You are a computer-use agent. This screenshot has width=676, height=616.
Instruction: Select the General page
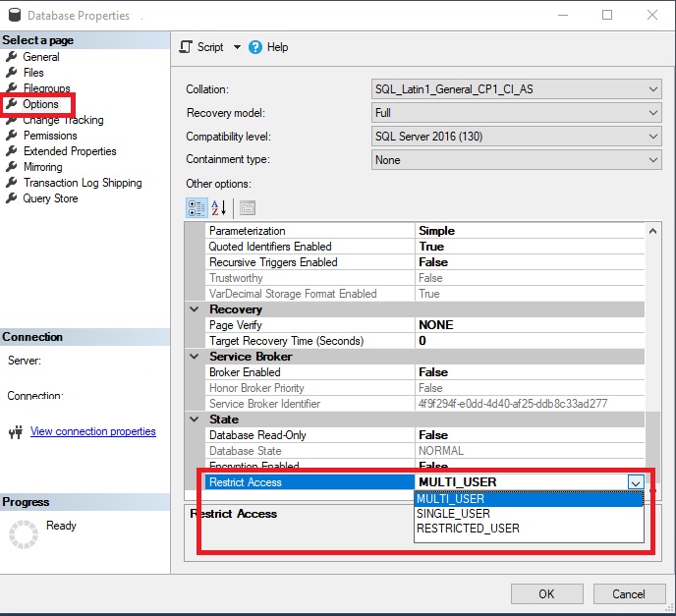[x=41, y=57]
